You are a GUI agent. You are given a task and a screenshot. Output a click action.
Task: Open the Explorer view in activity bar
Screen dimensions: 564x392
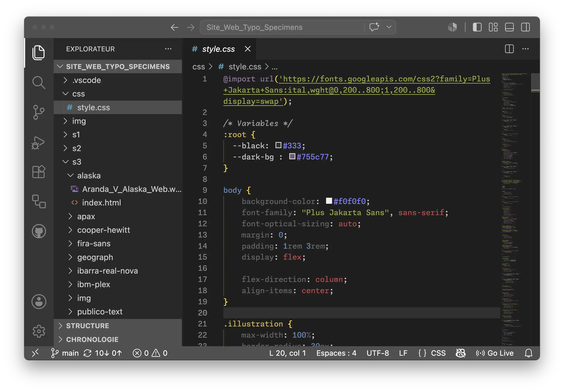point(38,52)
